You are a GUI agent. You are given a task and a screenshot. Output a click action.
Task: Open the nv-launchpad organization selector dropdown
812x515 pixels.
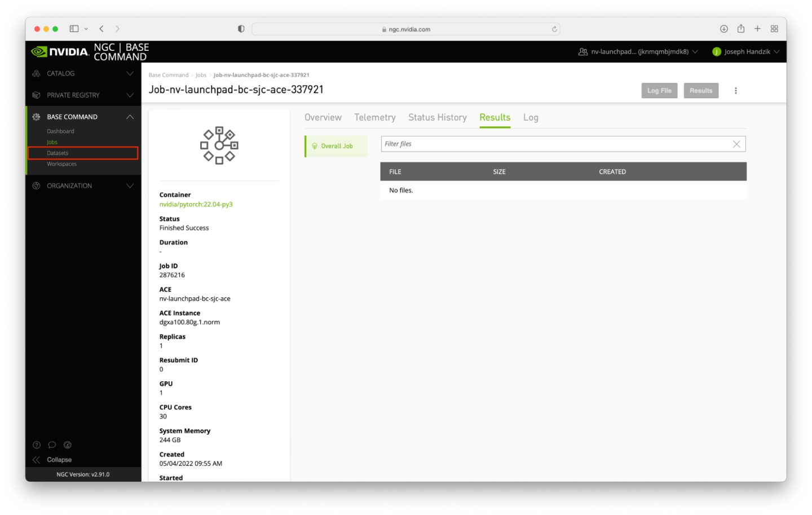(638, 52)
